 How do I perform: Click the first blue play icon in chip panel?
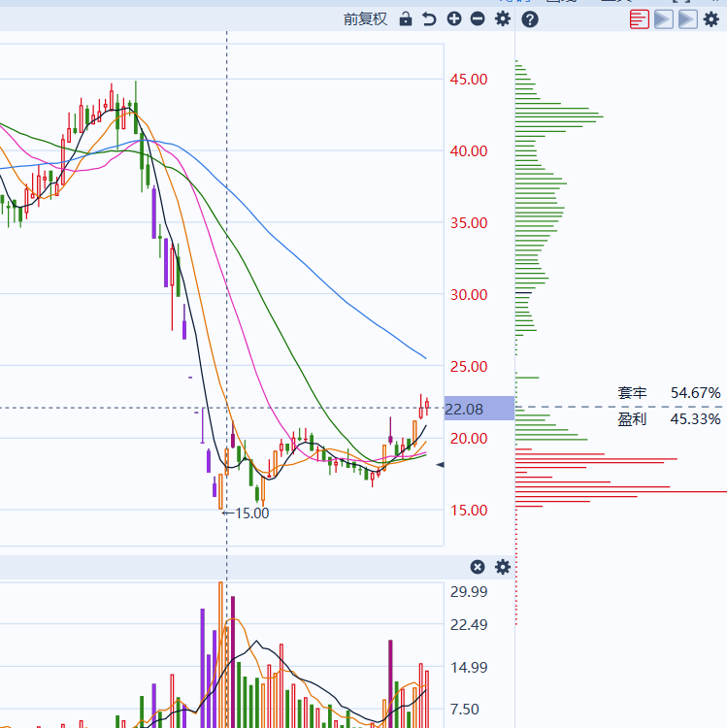tap(663, 19)
